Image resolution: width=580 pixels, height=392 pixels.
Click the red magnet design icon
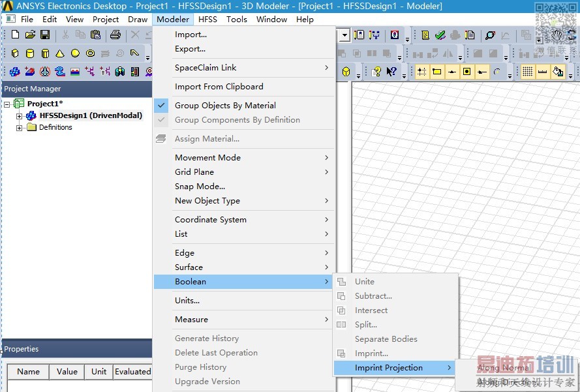tap(30, 71)
